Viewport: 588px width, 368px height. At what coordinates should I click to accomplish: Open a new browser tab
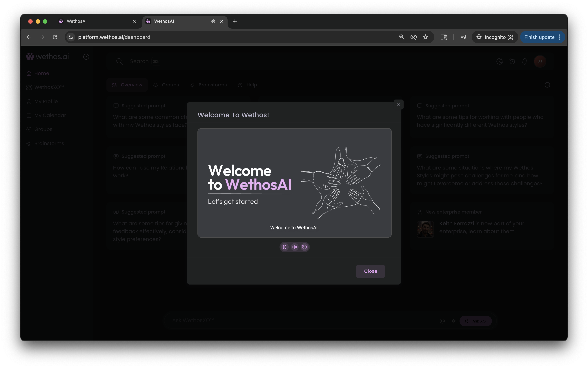[235, 21]
